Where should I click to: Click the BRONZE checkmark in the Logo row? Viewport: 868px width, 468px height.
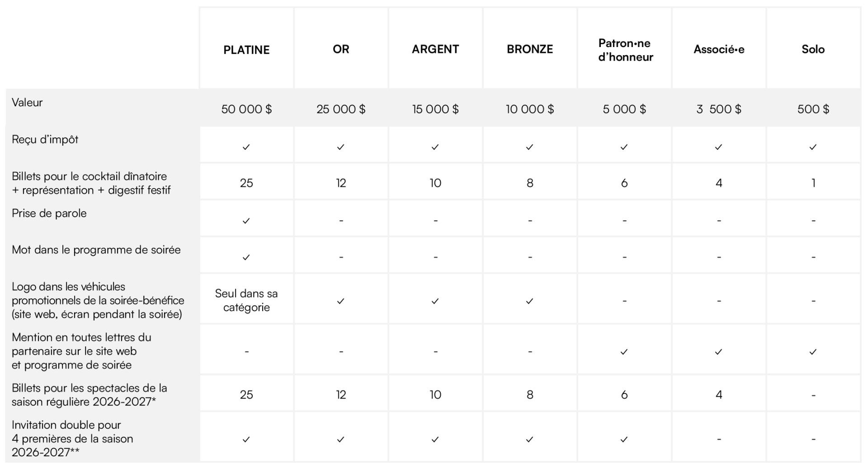tap(529, 301)
